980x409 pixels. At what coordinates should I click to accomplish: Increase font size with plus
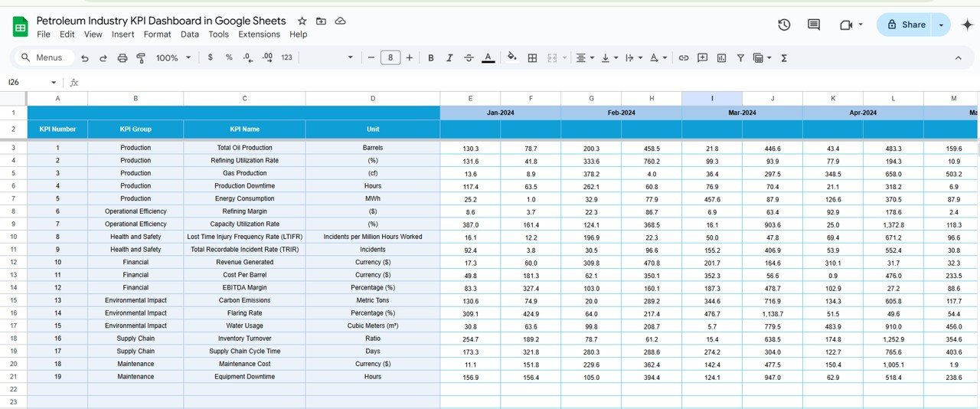(410, 57)
